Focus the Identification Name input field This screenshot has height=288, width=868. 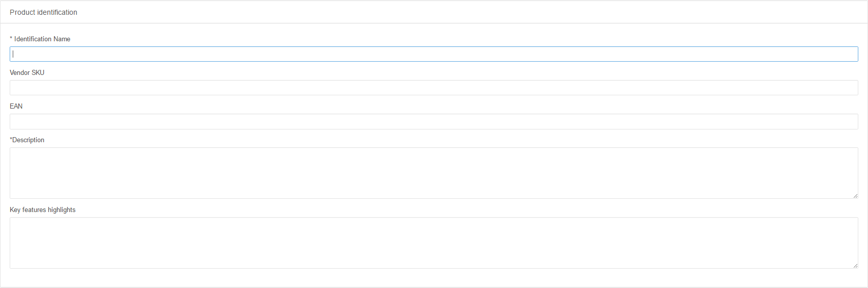(434, 54)
